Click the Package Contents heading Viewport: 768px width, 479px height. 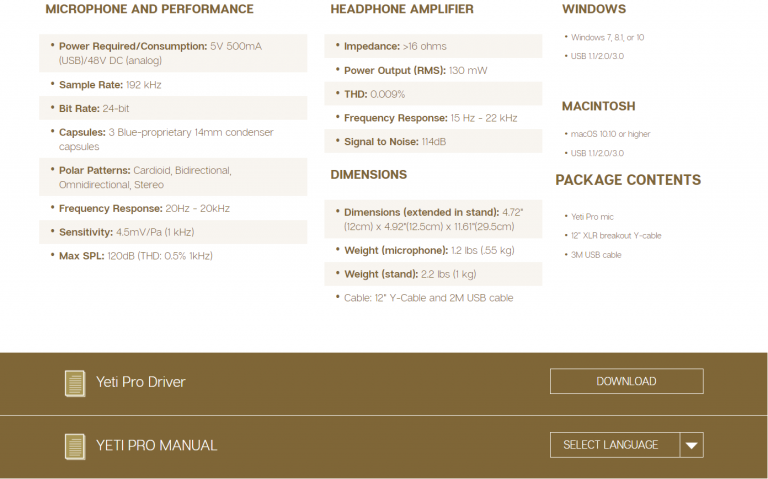click(628, 180)
